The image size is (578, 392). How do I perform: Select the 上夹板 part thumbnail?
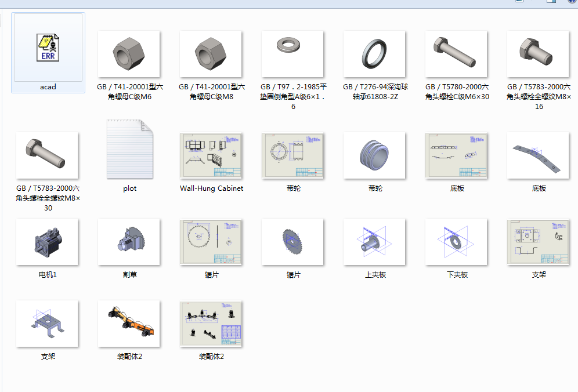click(374, 242)
